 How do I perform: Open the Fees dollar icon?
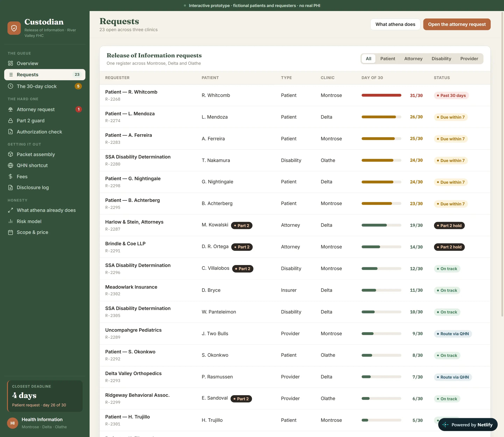[x=10, y=176]
